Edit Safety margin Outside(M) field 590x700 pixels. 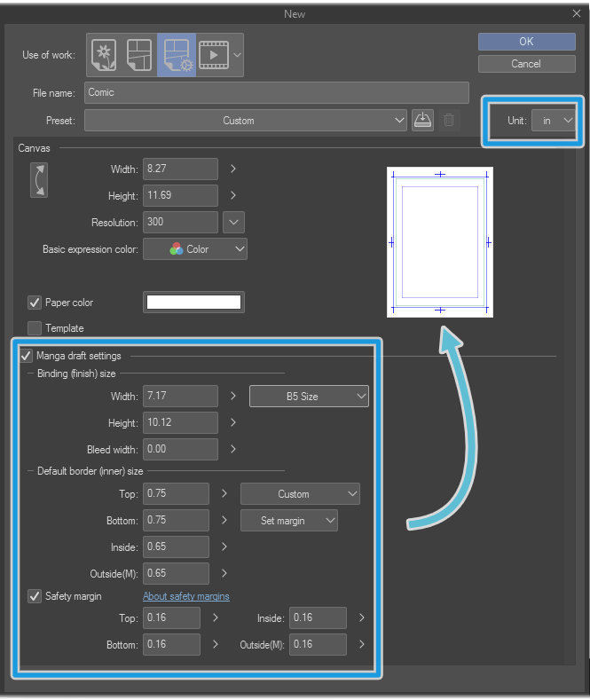click(318, 644)
